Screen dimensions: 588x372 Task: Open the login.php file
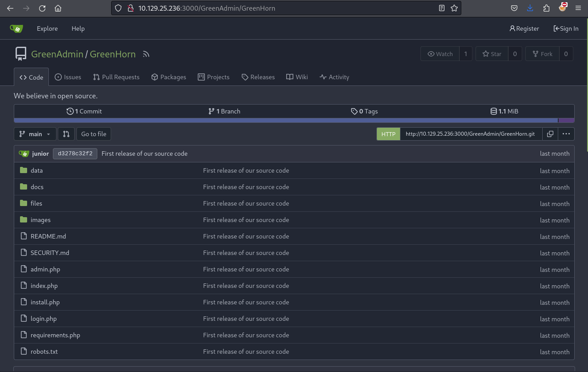click(x=44, y=319)
